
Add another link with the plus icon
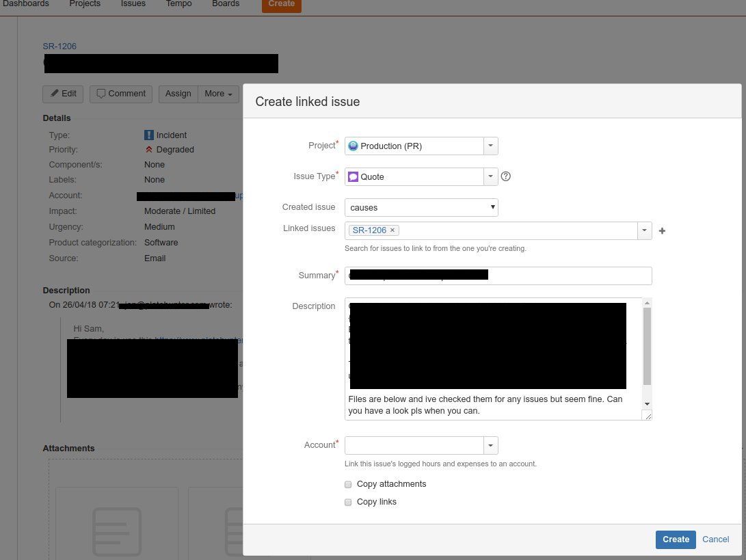point(662,230)
